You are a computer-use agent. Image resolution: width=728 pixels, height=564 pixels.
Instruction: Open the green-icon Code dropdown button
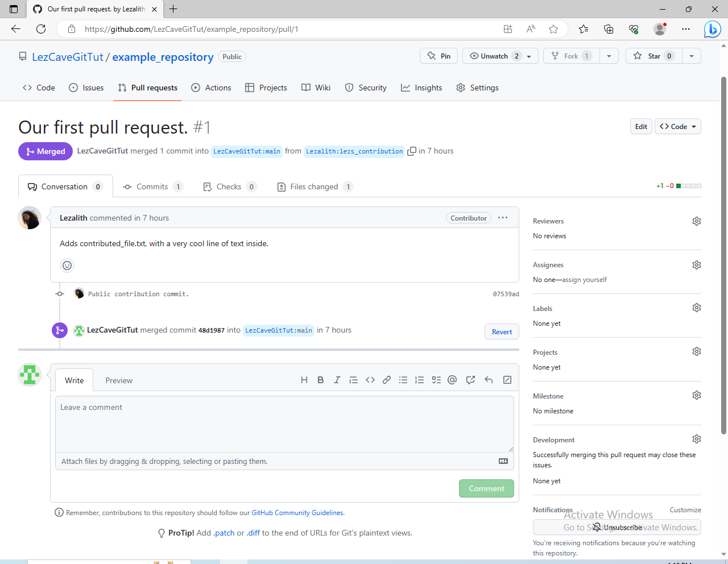(x=678, y=126)
